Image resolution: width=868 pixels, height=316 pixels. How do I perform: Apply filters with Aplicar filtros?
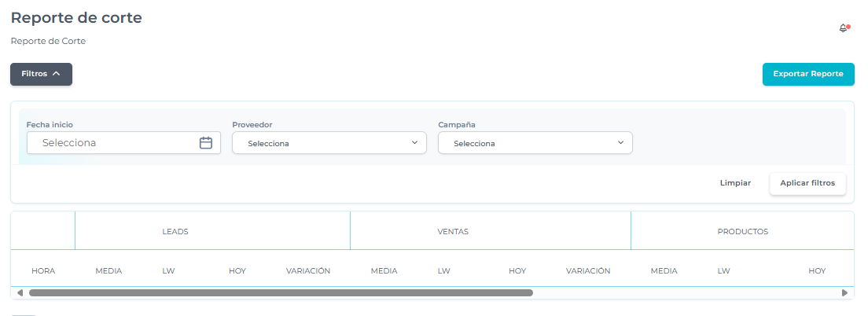(807, 183)
